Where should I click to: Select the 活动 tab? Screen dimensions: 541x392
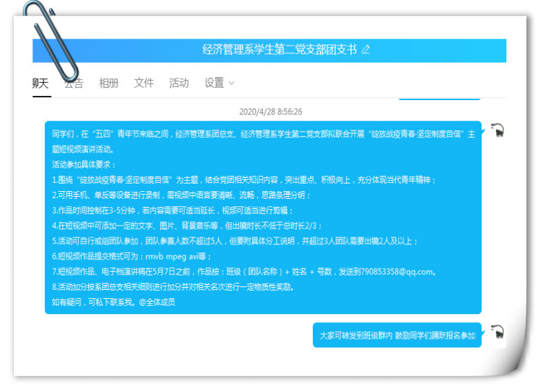click(179, 84)
